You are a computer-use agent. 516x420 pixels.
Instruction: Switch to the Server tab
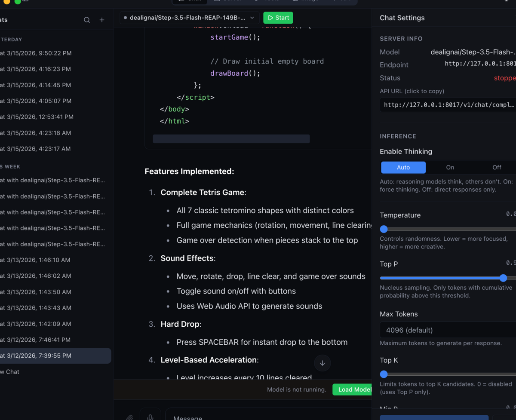(x=228, y=1)
